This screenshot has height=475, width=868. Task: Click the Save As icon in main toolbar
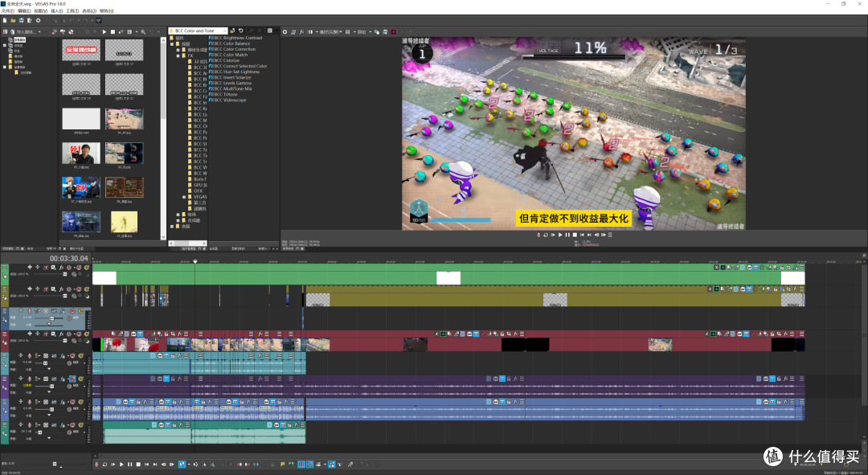(30, 20)
